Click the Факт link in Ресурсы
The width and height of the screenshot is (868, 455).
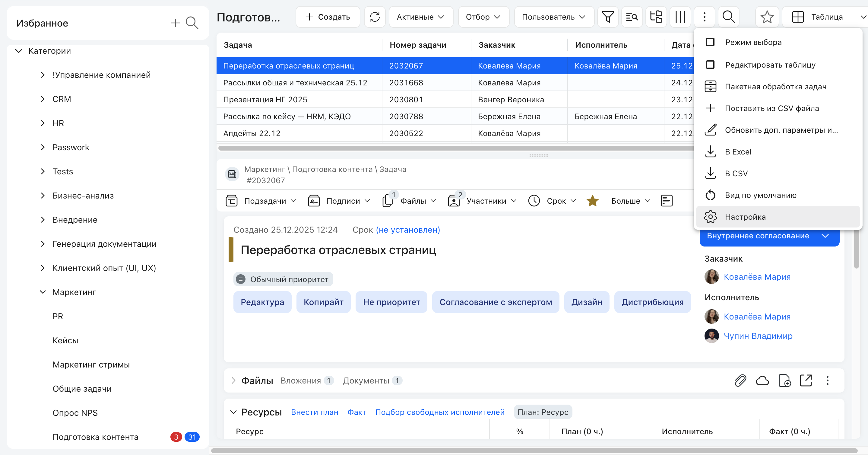point(356,412)
